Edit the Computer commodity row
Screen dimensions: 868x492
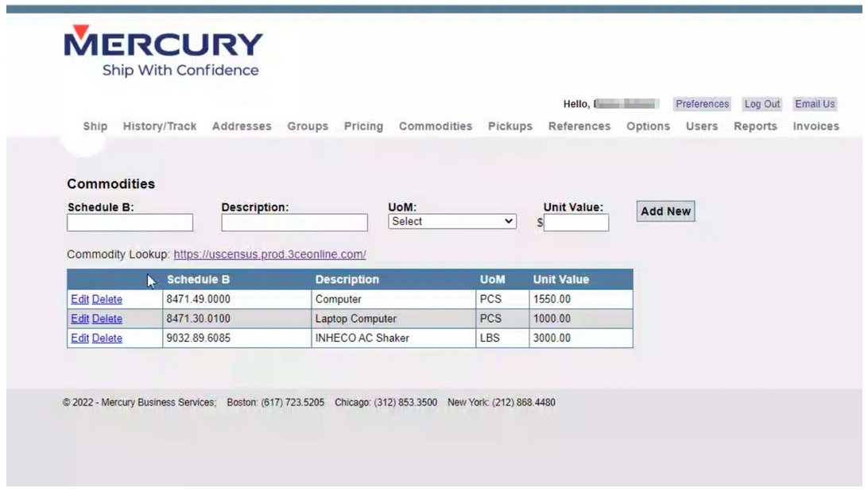point(79,300)
